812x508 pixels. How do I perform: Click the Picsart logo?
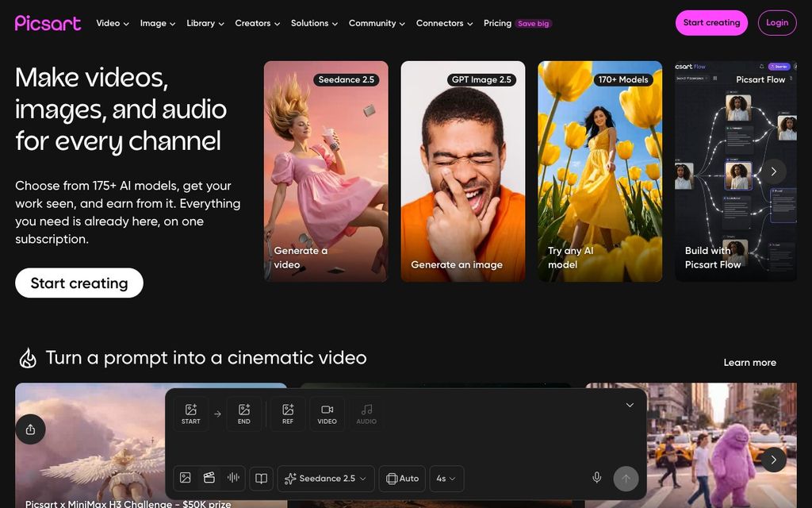[48, 23]
